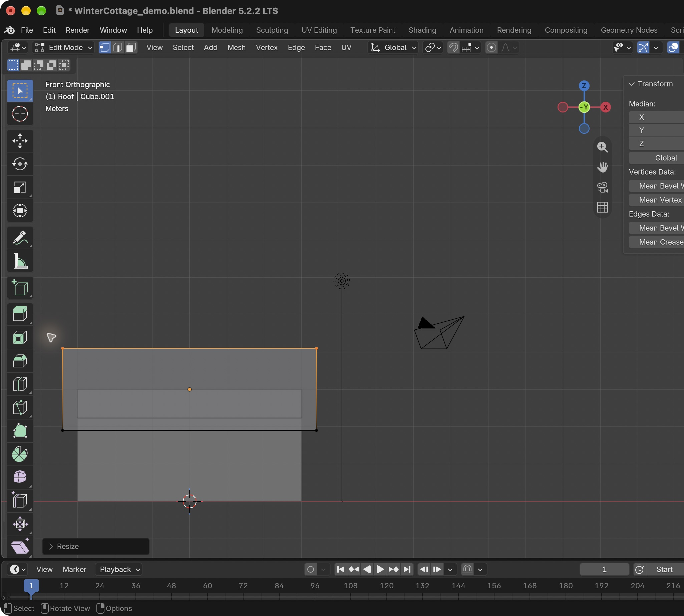Toggle viewport overlays

pyautogui.click(x=674, y=47)
